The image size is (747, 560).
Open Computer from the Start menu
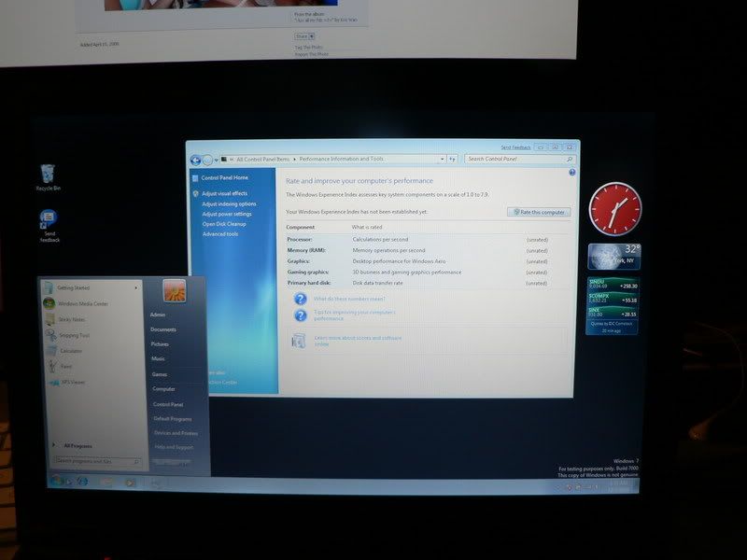(164, 389)
